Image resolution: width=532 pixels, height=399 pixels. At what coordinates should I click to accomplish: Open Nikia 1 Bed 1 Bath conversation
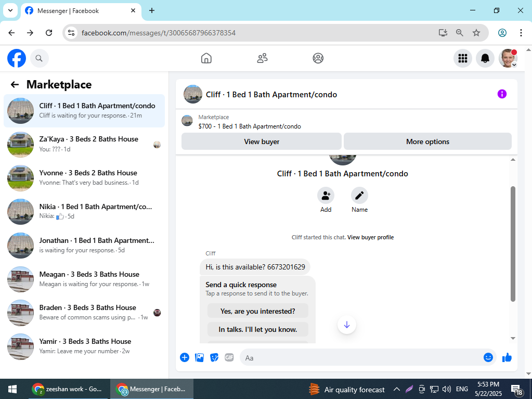[84, 212]
